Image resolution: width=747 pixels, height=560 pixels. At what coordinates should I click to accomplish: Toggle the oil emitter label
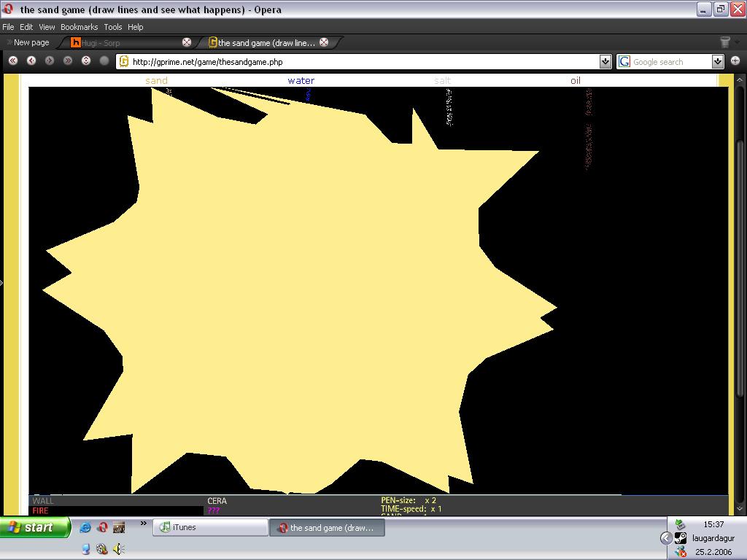point(576,80)
